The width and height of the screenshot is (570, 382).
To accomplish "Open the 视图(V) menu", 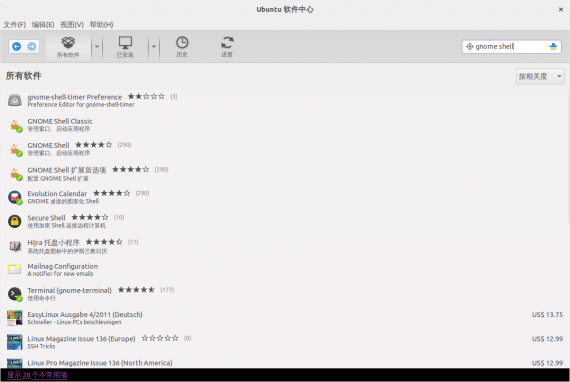I will point(72,24).
